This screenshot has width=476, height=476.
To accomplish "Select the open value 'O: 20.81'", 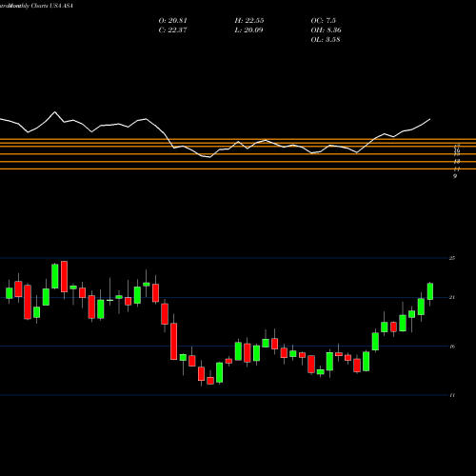I will tap(172, 21).
